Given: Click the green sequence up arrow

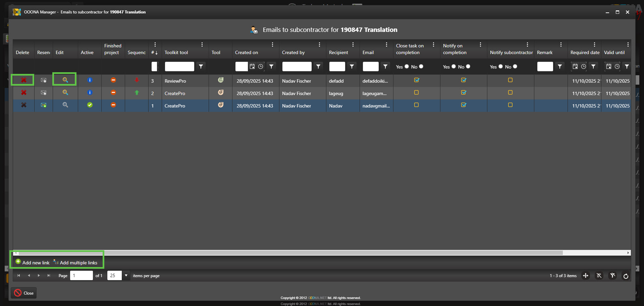Looking at the screenshot, I should (137, 93).
